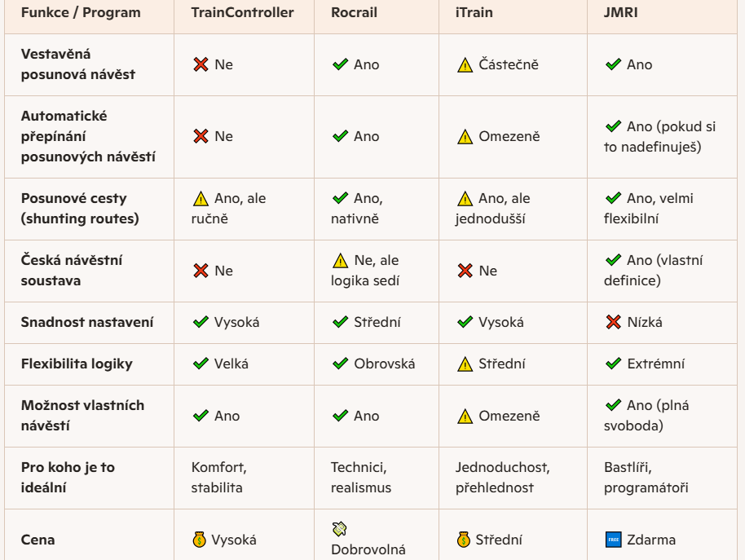Click red cross icon next to "Nízká"
The width and height of the screenshot is (745, 560).
point(613,322)
